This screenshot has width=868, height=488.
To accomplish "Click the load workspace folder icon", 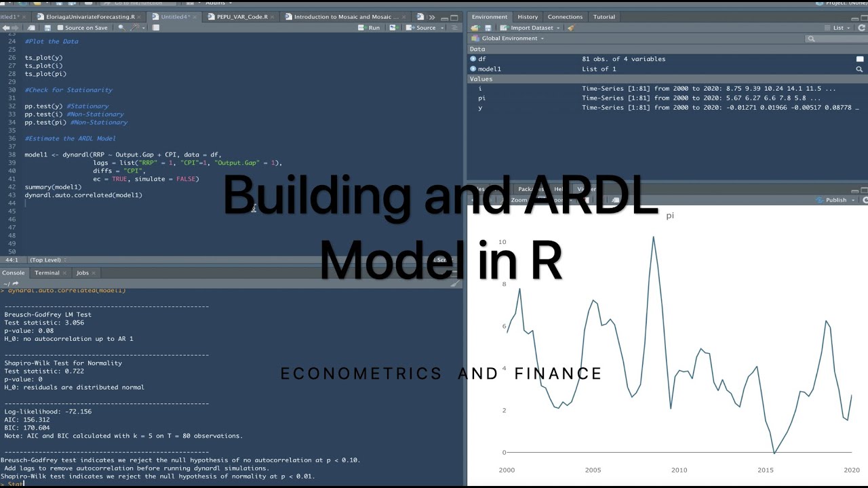I will 474,28.
